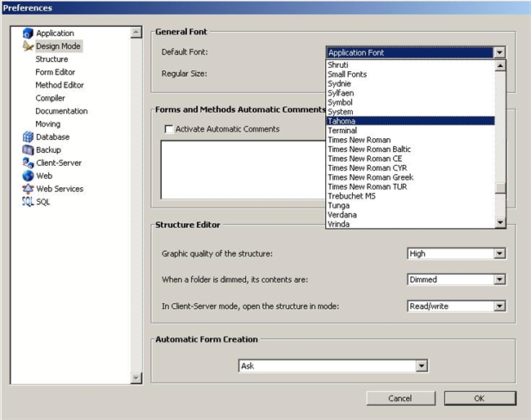The height and width of the screenshot is (420, 531).
Task: Click the Web globe icon
Action: (x=28, y=176)
